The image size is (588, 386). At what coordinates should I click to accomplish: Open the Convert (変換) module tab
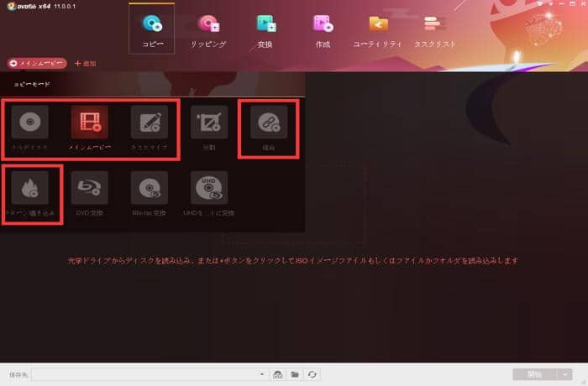pos(265,29)
